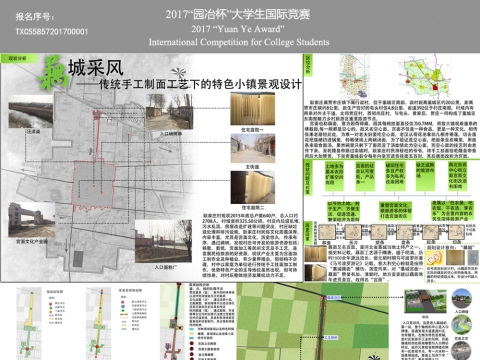The image size is (480, 360).
Task: Click the red square on the green county map
Action: tap(435, 87)
